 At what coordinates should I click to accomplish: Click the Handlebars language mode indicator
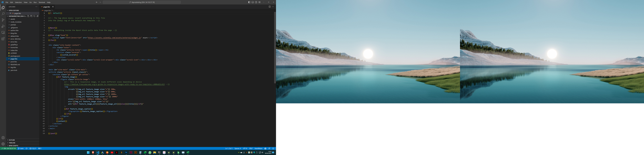[x=258, y=149]
